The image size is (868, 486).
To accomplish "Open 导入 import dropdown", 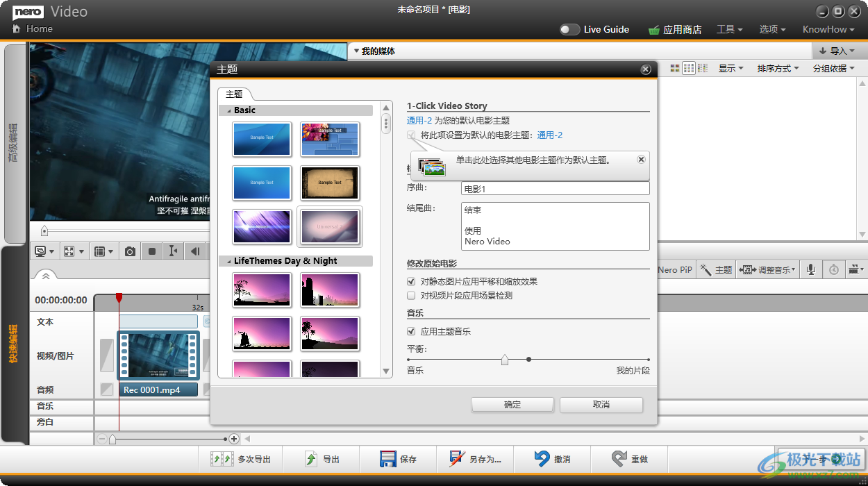I will 837,51.
